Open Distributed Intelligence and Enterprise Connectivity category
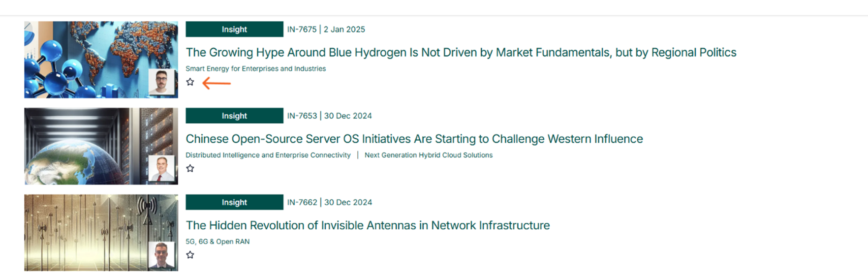The height and width of the screenshot is (276, 868). pyautogui.click(x=268, y=155)
